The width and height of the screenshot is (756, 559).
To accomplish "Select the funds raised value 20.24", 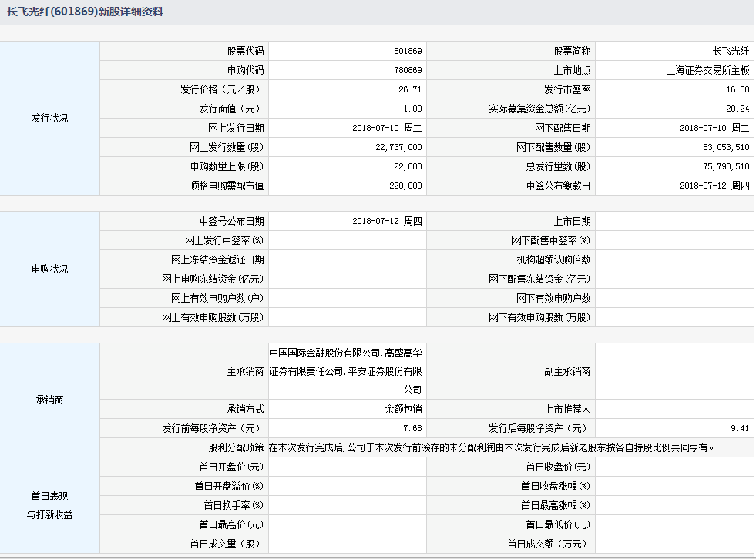I will pos(738,109).
